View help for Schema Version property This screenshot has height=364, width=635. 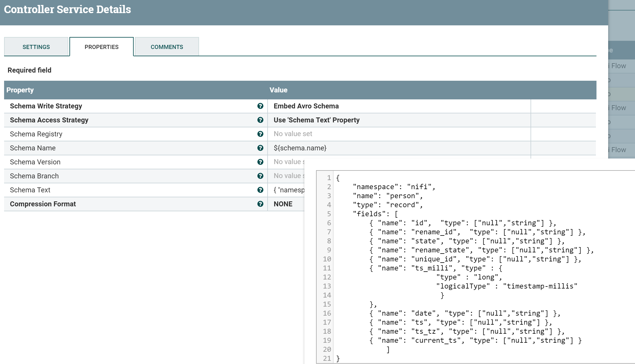(x=260, y=162)
